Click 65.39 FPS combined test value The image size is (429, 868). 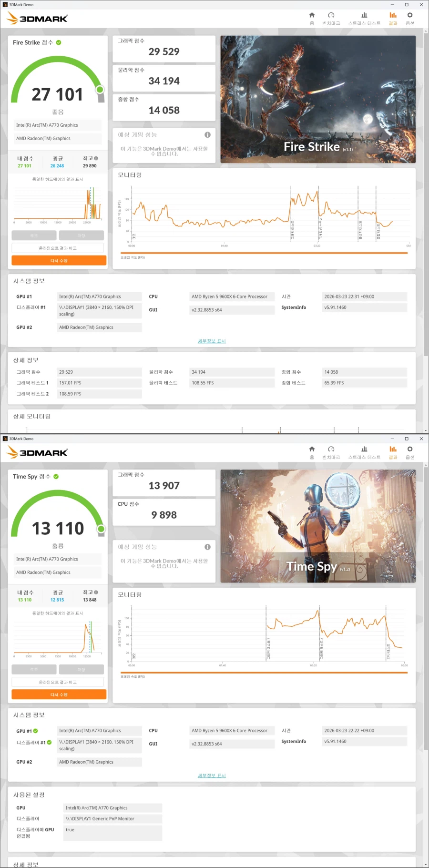click(x=365, y=383)
